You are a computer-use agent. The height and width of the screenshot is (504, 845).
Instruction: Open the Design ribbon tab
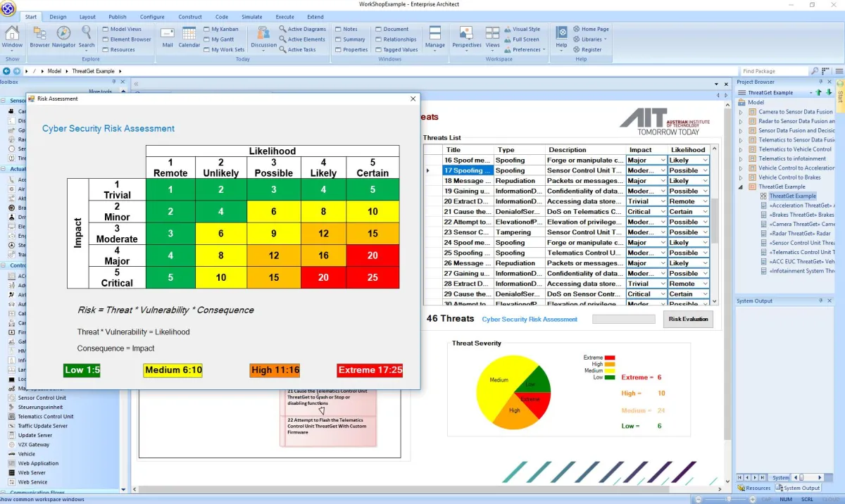pyautogui.click(x=58, y=17)
